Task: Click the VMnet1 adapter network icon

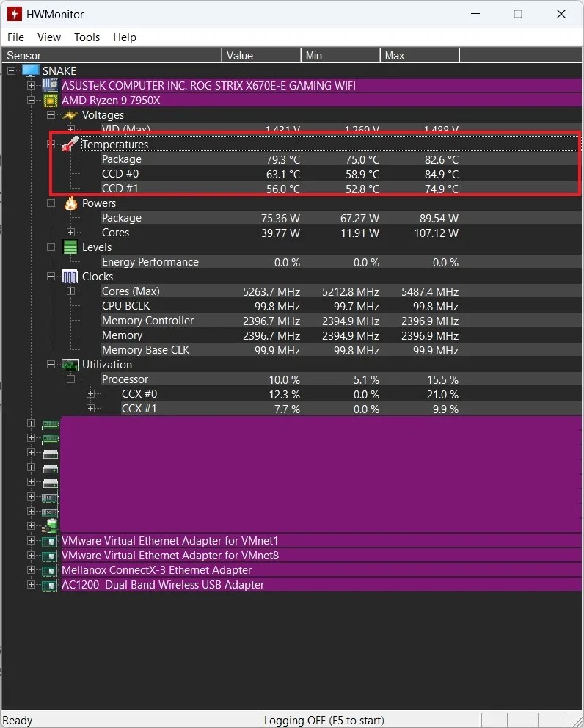Action: 50,541
